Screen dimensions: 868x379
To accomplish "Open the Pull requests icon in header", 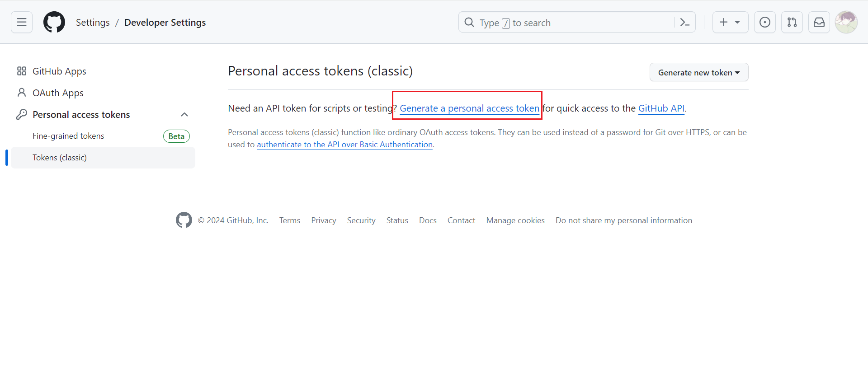I will pyautogui.click(x=792, y=22).
